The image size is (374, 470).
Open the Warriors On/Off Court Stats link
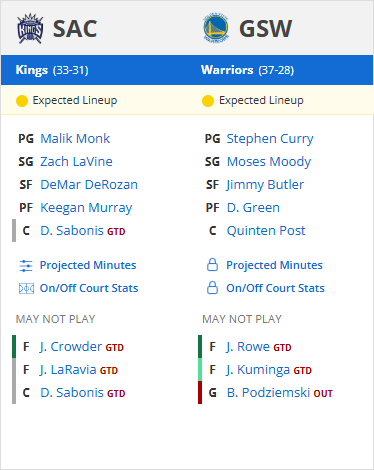(x=275, y=288)
